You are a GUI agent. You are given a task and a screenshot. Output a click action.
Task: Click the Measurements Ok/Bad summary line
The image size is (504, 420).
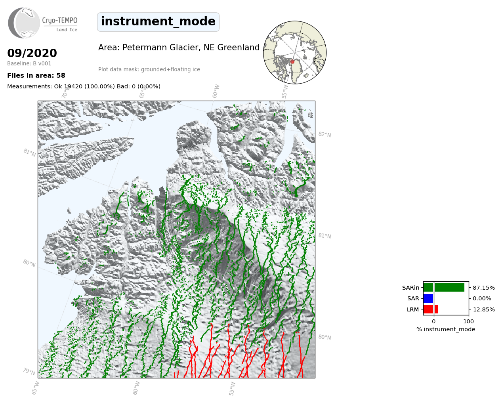84,86
